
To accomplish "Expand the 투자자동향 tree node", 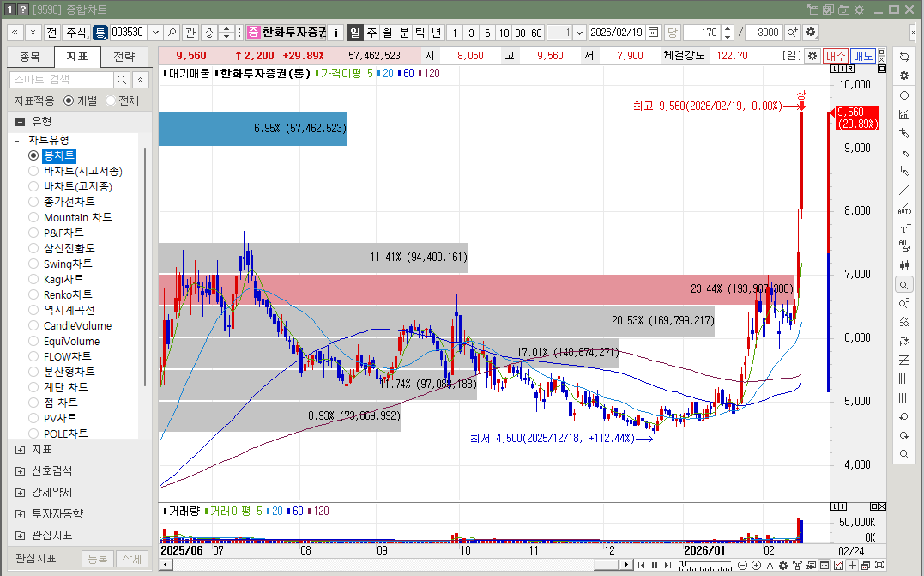I will pos(20,514).
